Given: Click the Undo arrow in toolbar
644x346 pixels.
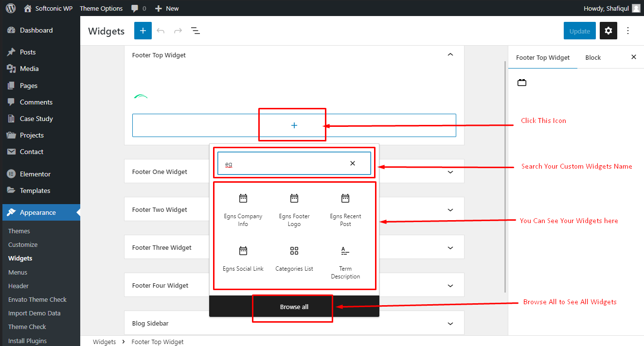Looking at the screenshot, I should pyautogui.click(x=161, y=31).
